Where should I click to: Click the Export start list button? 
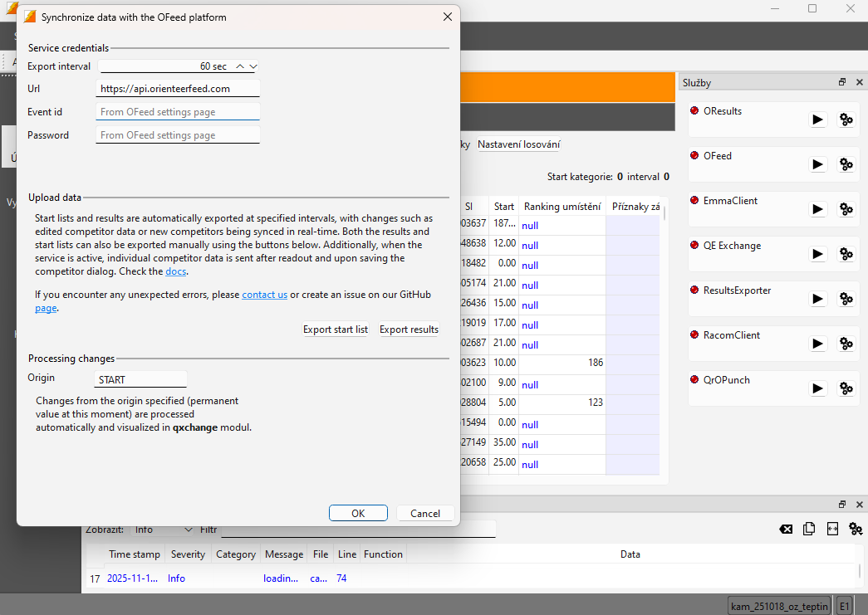point(336,329)
